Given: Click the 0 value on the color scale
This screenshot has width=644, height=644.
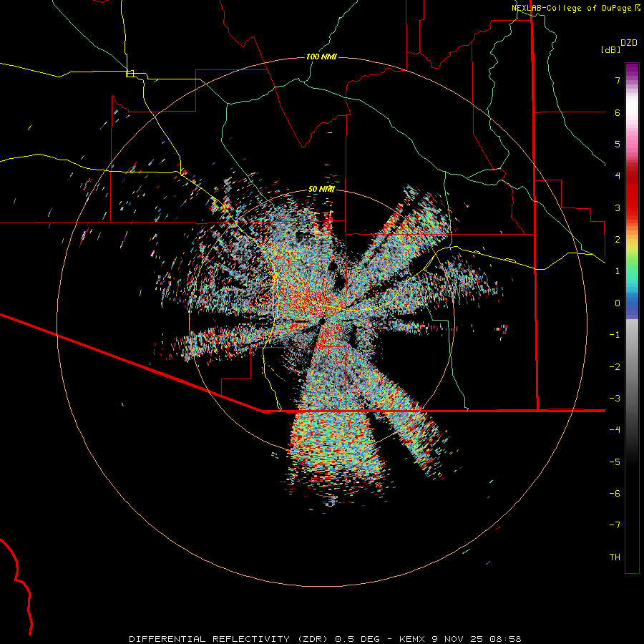Looking at the screenshot, I should tap(618, 303).
